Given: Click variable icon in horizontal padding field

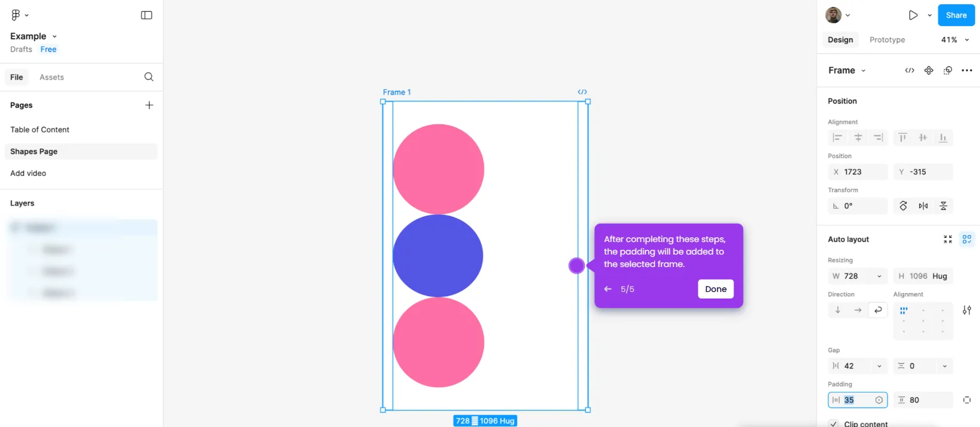Looking at the screenshot, I should click(879, 400).
